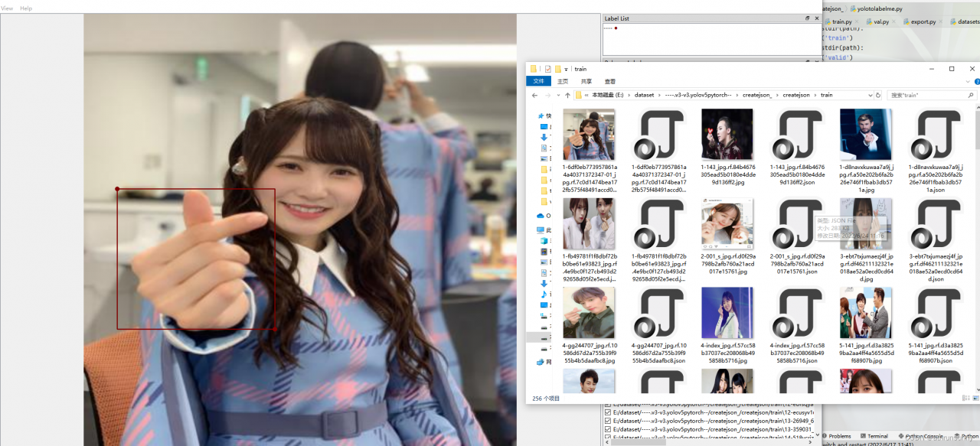
Task: Select the 1-fb49781f1f8dbf72b jpg thumbnail
Action: 589,224
